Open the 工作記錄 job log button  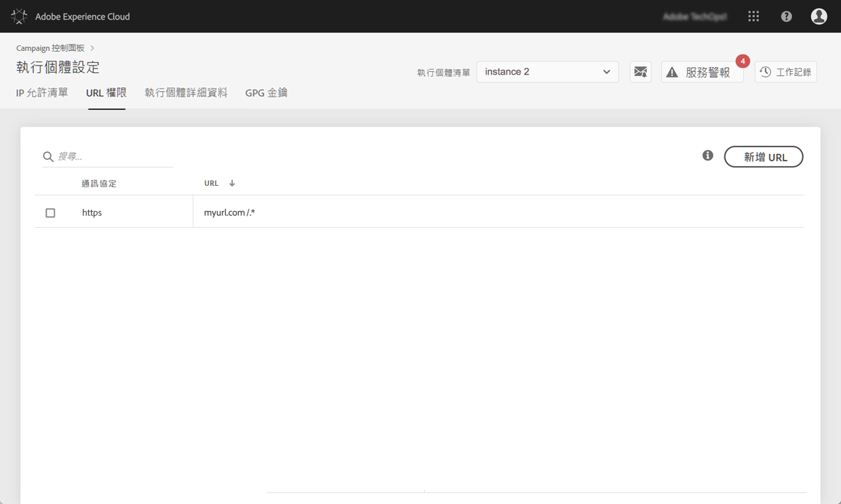(785, 72)
